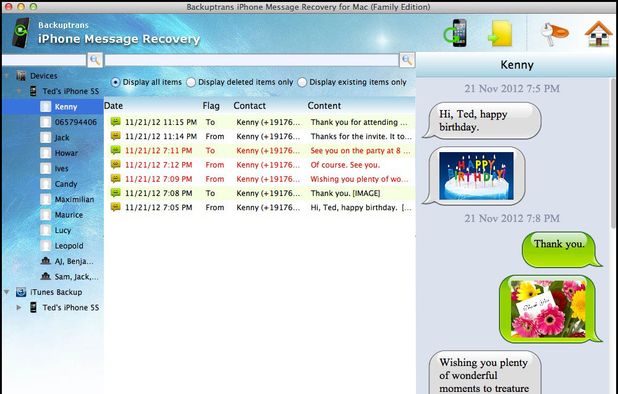
Task: Select the message 'Thank you. [IMAGE]'
Action: (345, 193)
